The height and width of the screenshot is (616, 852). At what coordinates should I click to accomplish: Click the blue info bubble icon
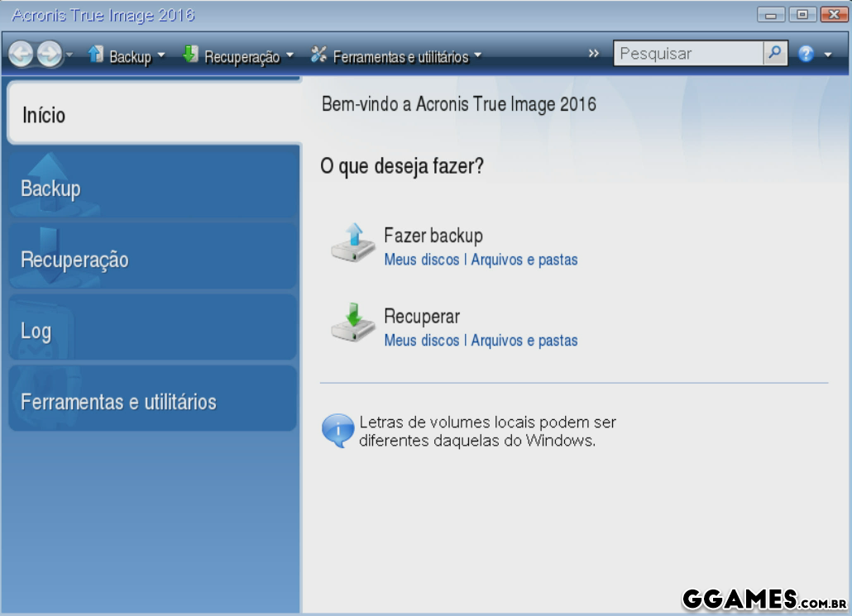337,431
